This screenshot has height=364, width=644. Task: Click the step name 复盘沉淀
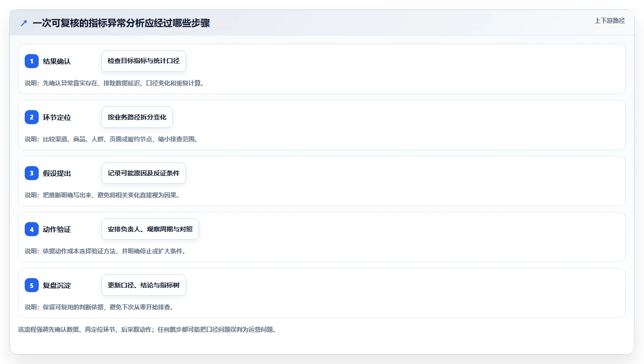pos(57,285)
